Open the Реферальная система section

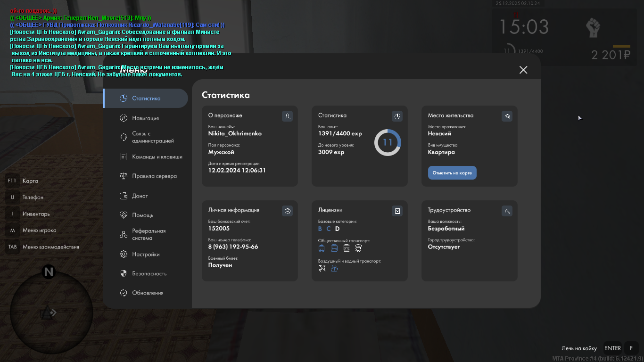point(143,235)
